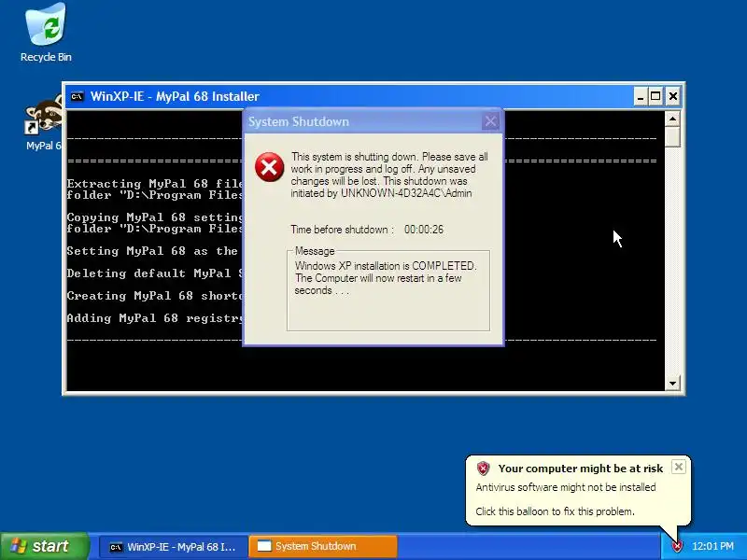Click the window icon on System Shutdown taskbar button
Screen dimensions: 747x560
point(264,546)
